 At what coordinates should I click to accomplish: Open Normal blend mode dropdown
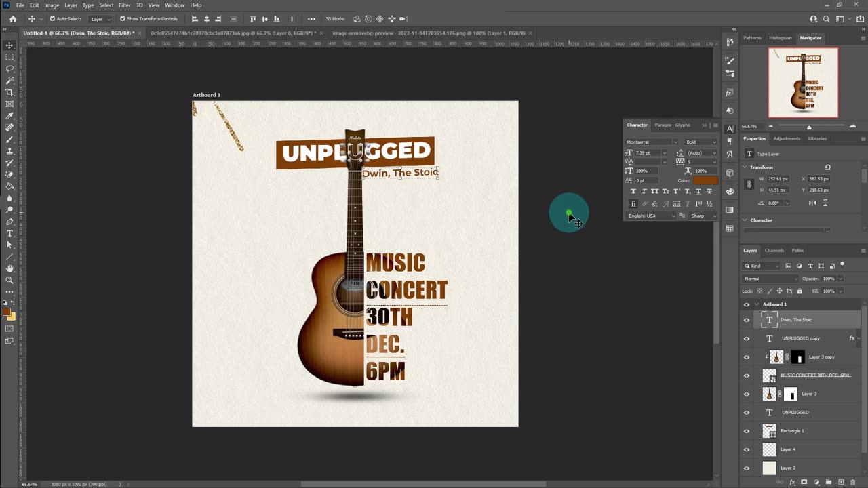[x=771, y=279]
